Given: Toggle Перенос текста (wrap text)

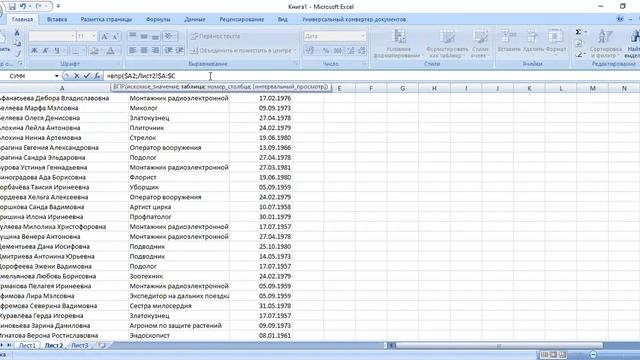Looking at the screenshot, I should click(x=216, y=36).
